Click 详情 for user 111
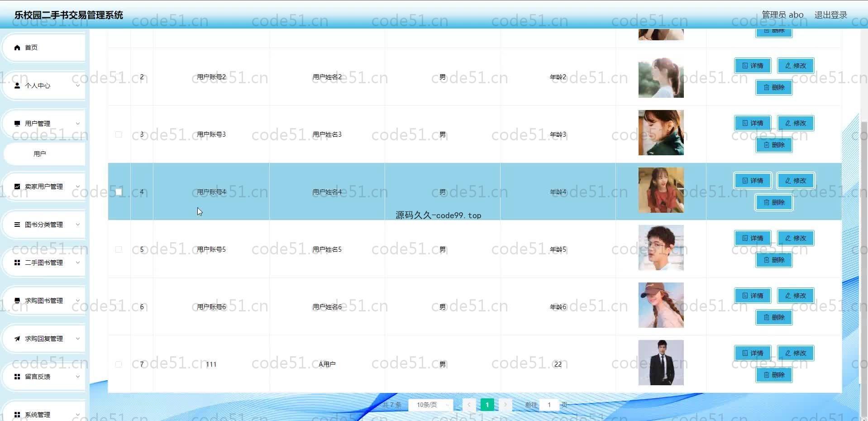 (753, 353)
